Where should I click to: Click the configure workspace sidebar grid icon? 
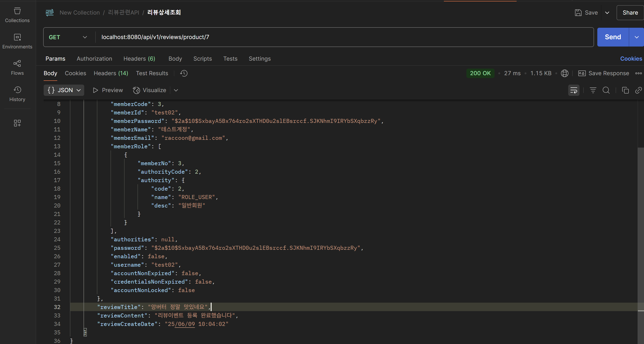(x=17, y=123)
